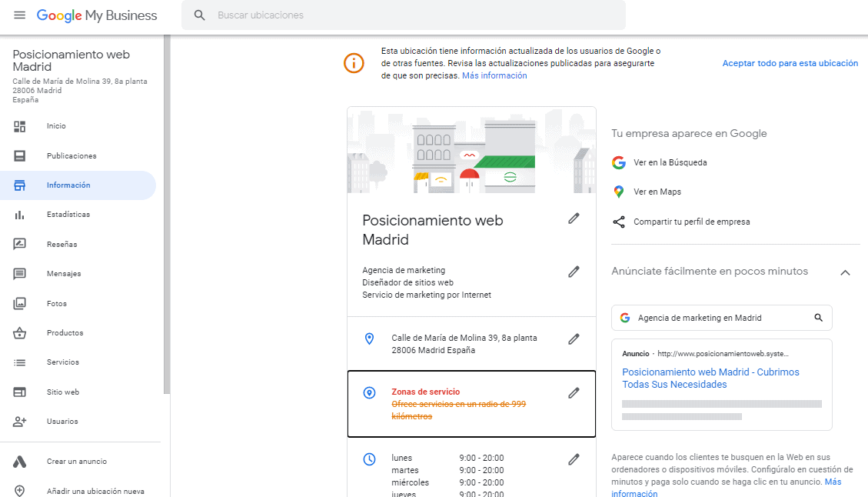This screenshot has height=497, width=868.
Task: Click the service area target icon
Action: click(x=369, y=393)
